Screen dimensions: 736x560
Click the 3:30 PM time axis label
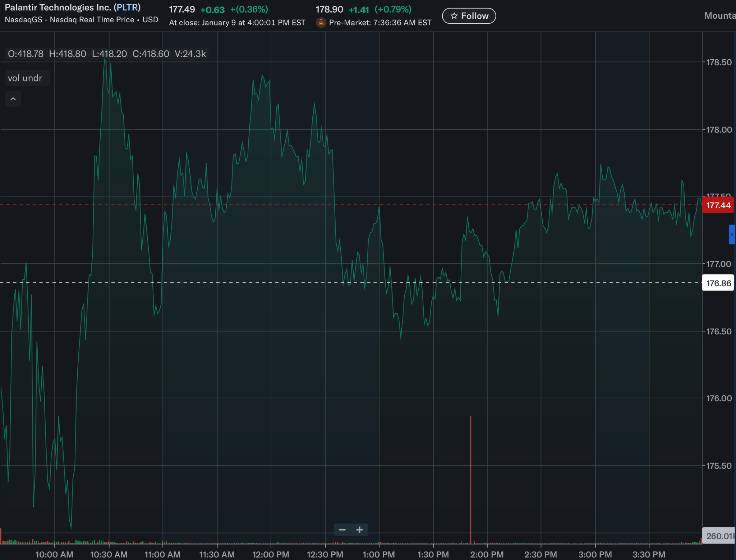pyautogui.click(x=649, y=554)
